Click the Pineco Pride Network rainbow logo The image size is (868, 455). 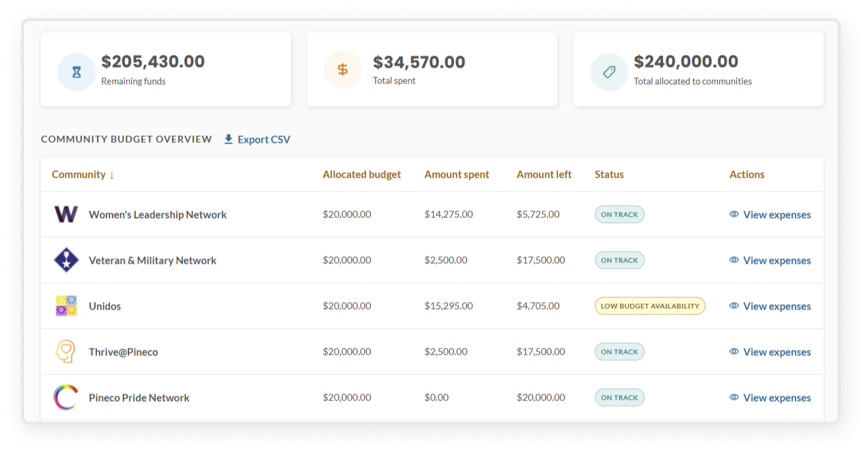point(66,398)
